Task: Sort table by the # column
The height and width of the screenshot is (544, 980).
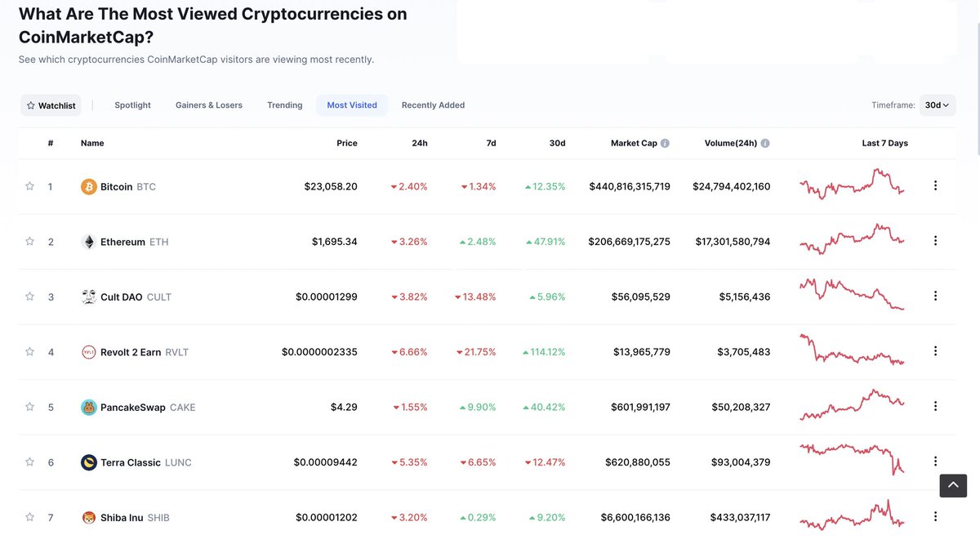Action: click(51, 143)
